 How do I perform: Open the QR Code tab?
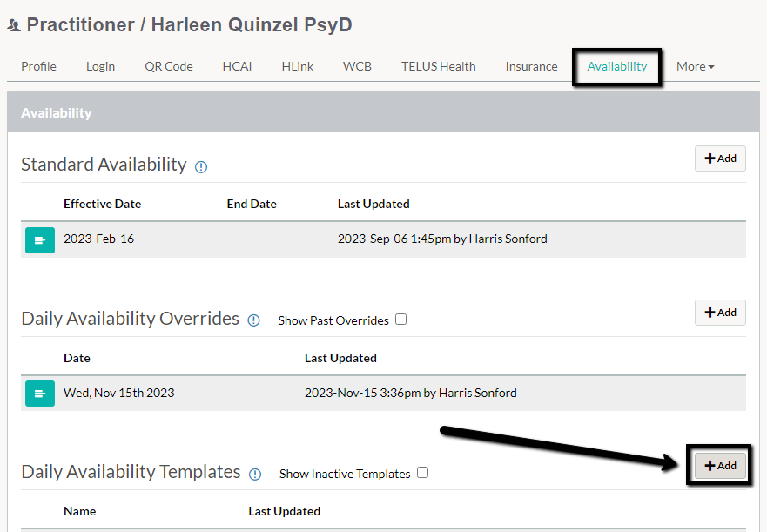(x=169, y=66)
